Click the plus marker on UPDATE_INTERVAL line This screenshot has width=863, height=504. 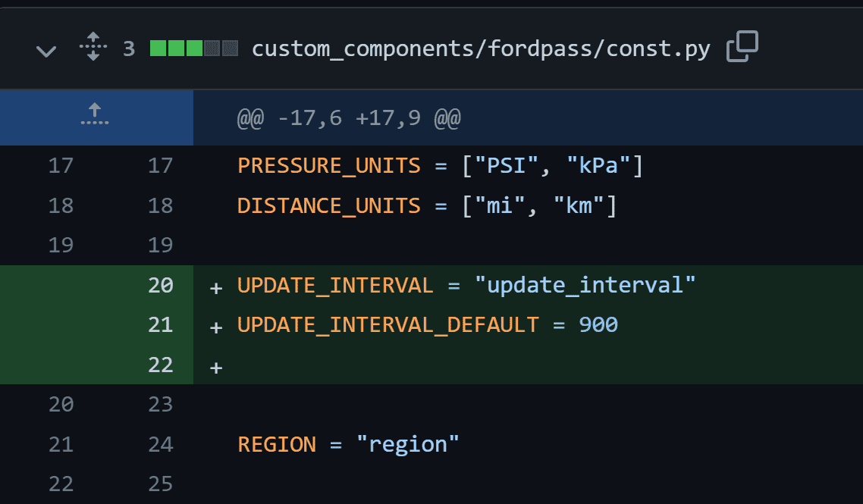point(215,288)
